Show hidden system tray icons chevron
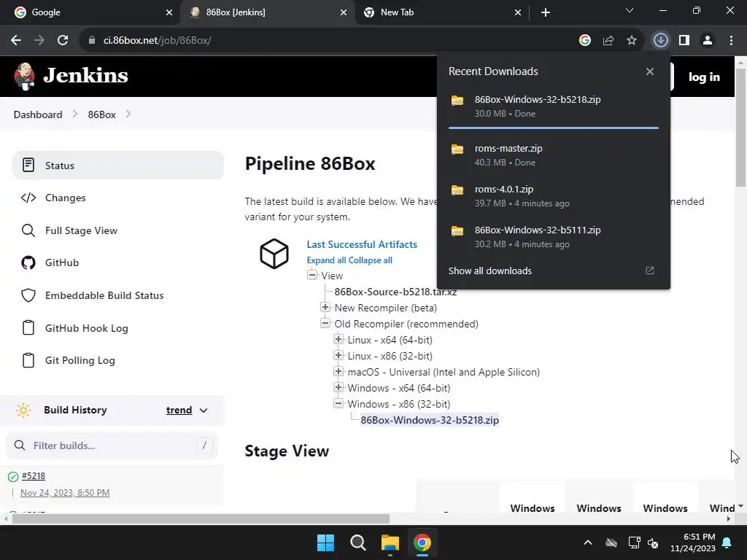 (588, 542)
